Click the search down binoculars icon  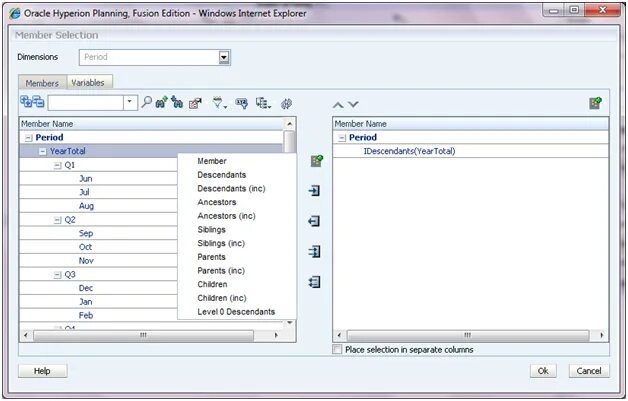click(x=177, y=103)
